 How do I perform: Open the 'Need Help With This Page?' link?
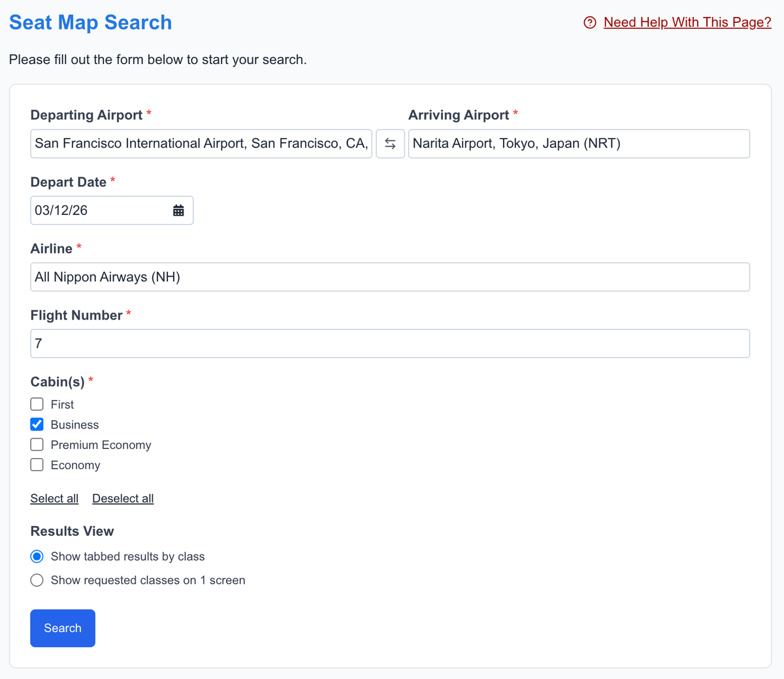coord(687,22)
